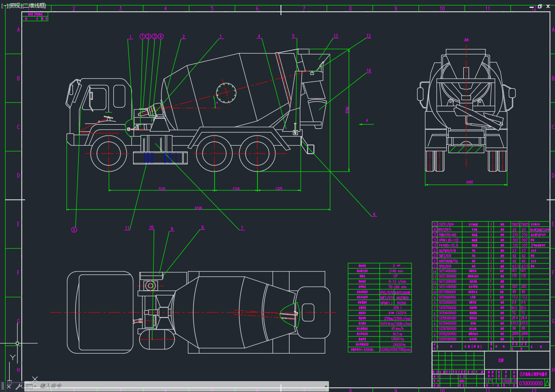Screen dimensions: 555x392
Task: Open the 二维线框 visual style menu
Action: point(34,6)
